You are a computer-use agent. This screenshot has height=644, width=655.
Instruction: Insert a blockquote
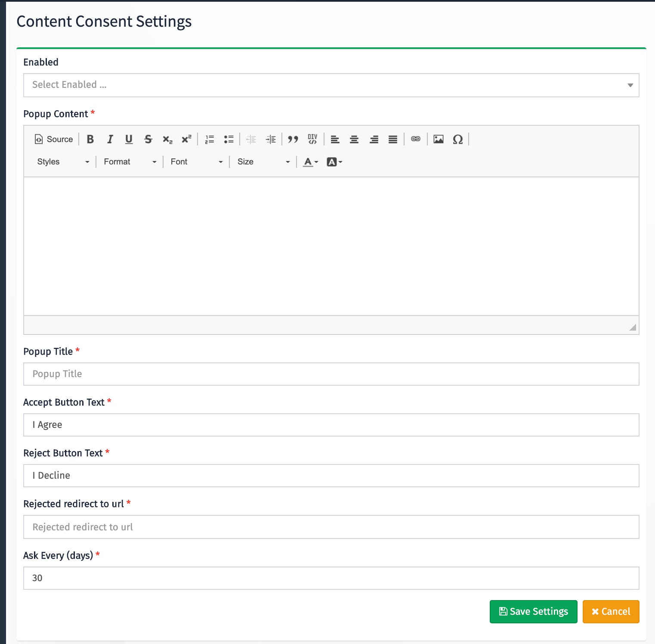[x=293, y=139]
